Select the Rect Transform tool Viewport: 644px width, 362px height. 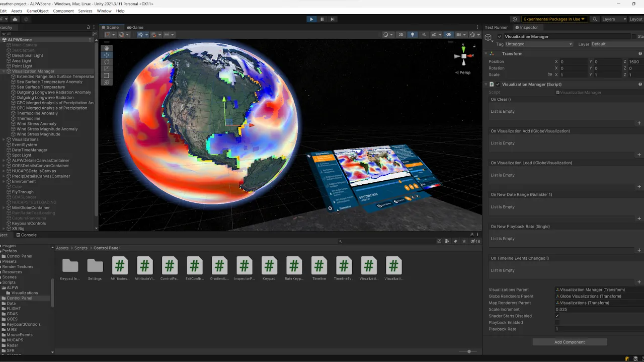pyautogui.click(x=107, y=76)
